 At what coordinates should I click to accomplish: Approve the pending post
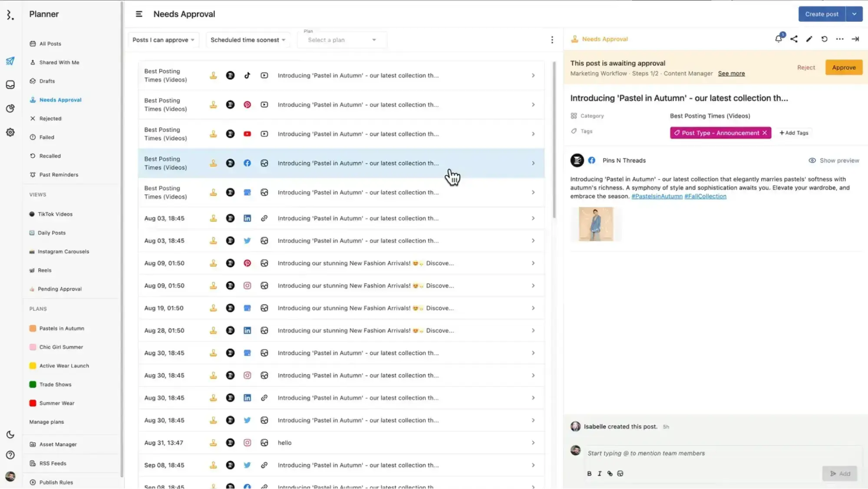click(x=843, y=67)
